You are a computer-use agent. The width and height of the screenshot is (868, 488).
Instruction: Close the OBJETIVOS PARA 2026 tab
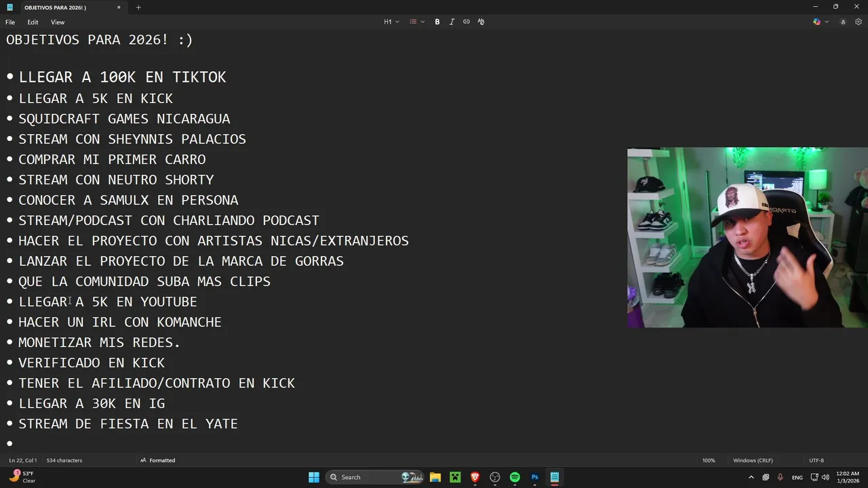pos(119,7)
